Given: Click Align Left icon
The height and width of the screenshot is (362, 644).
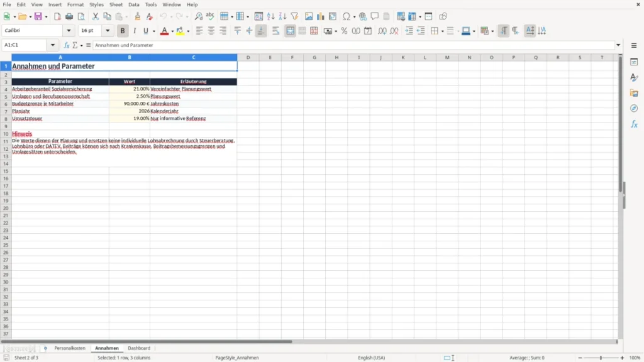Looking at the screenshot, I should 199,31.
